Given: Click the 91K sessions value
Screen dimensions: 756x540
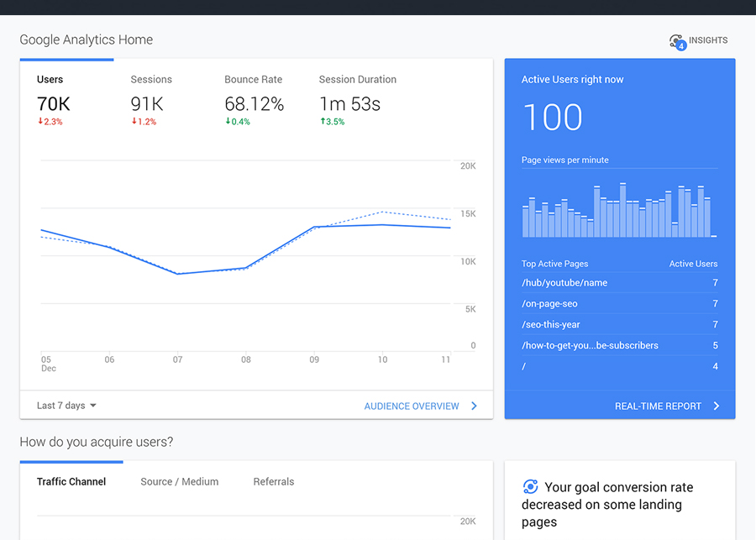Looking at the screenshot, I should coord(147,103).
